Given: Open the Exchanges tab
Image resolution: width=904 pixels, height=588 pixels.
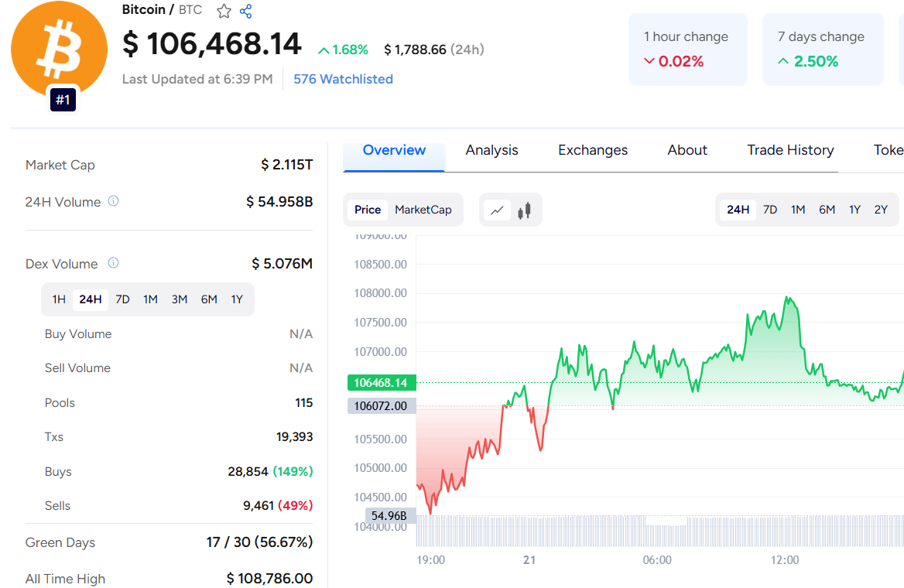Looking at the screenshot, I should point(593,150).
